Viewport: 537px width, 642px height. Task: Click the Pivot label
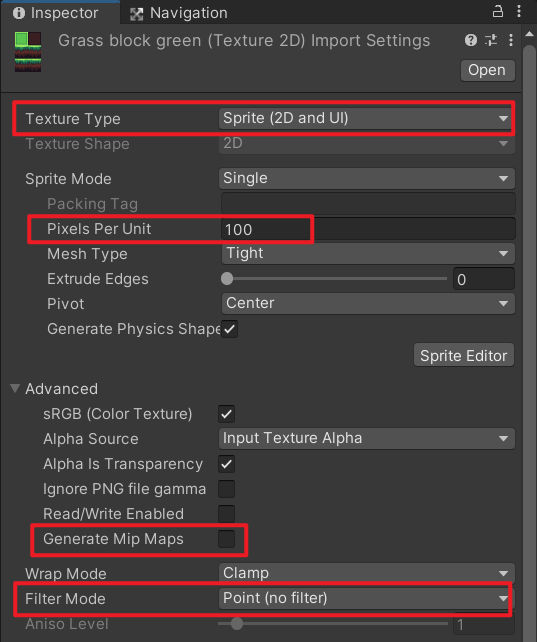65,304
